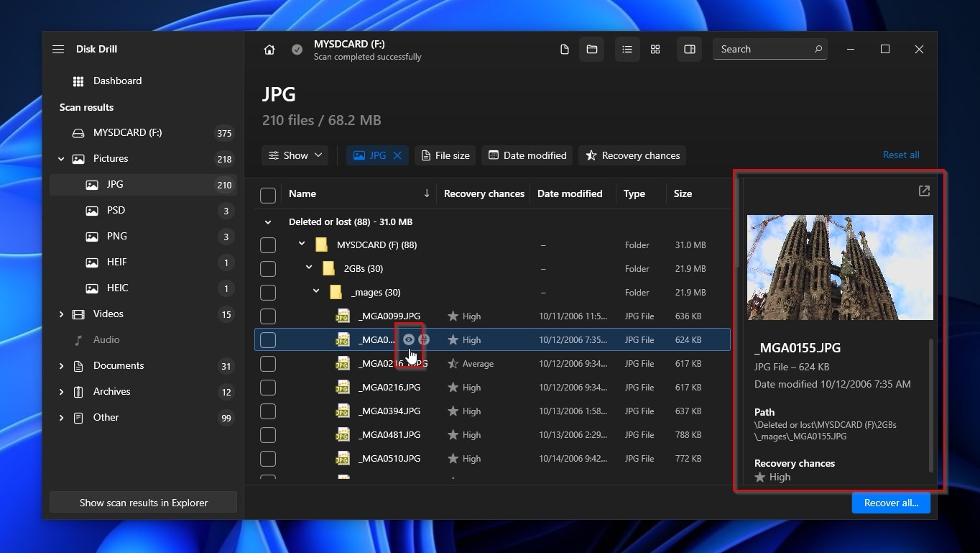The image size is (980, 553).
Task: Go to the home screen icon
Action: pyautogui.click(x=269, y=50)
